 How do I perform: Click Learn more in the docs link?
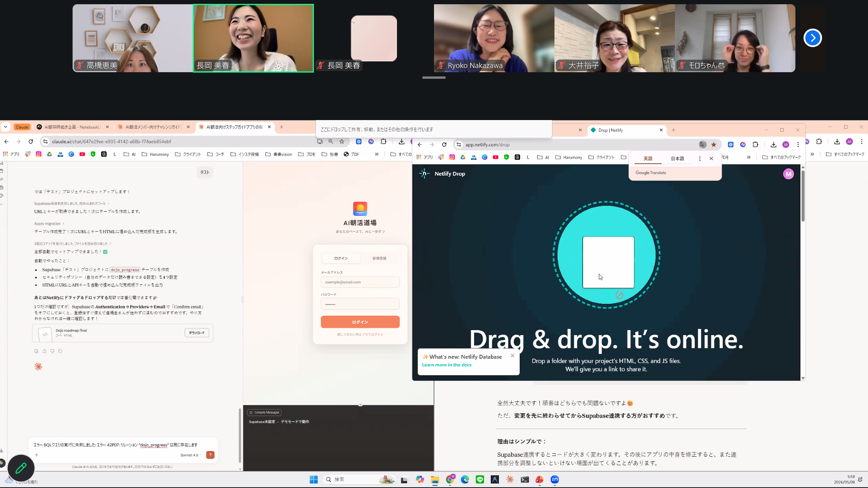click(447, 365)
